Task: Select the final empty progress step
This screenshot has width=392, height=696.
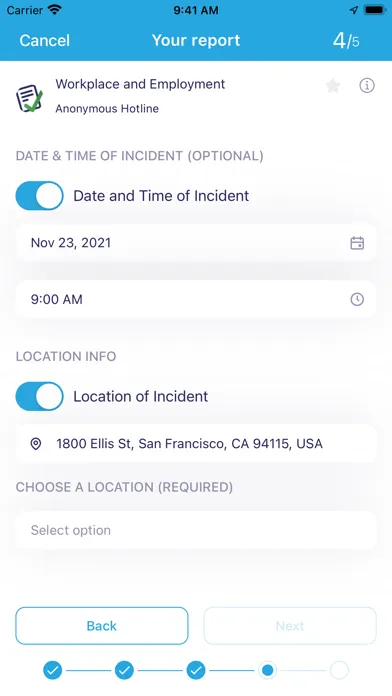Action: tap(339, 670)
